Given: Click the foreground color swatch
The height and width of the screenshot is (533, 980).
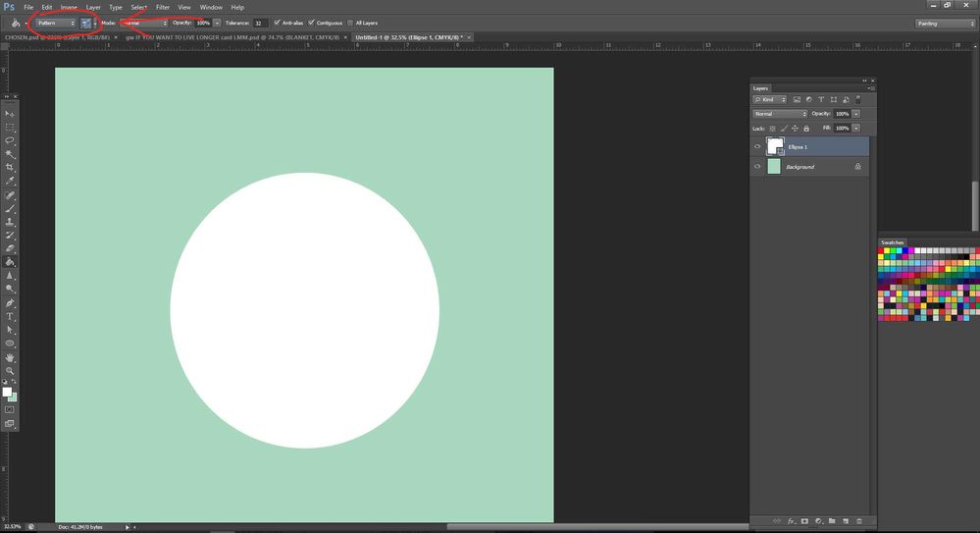Looking at the screenshot, I should 7,393.
